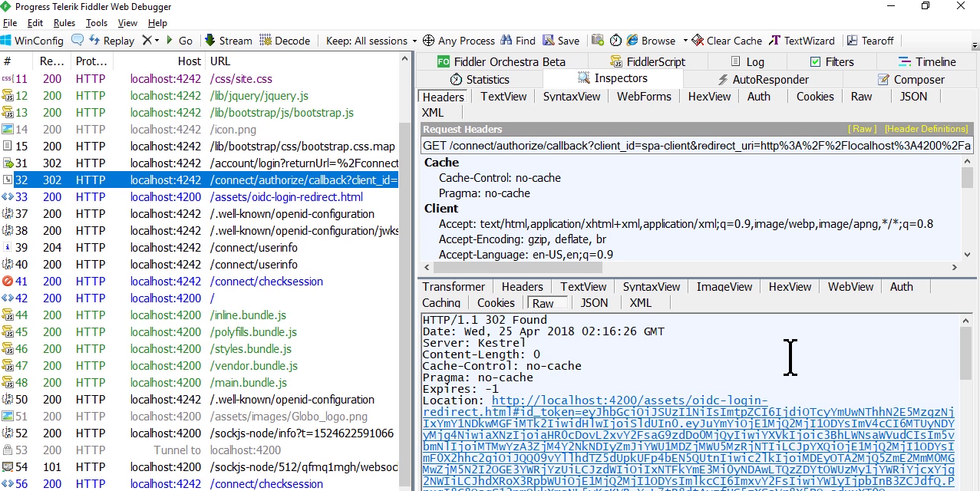The image size is (980, 491).
Task: Click the request line GET field
Action: tap(697, 145)
